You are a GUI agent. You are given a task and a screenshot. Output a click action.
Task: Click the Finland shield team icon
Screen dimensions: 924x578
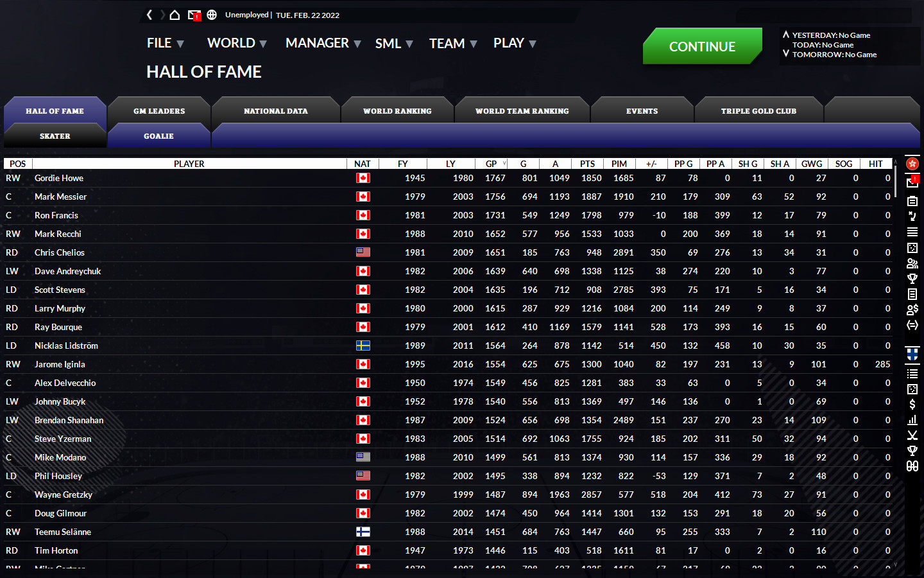(912, 354)
